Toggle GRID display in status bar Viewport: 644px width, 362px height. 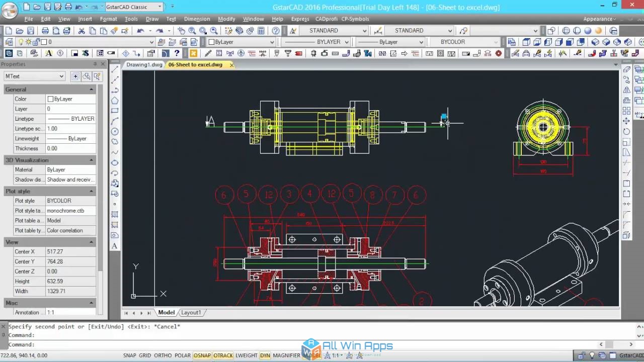coord(145,355)
